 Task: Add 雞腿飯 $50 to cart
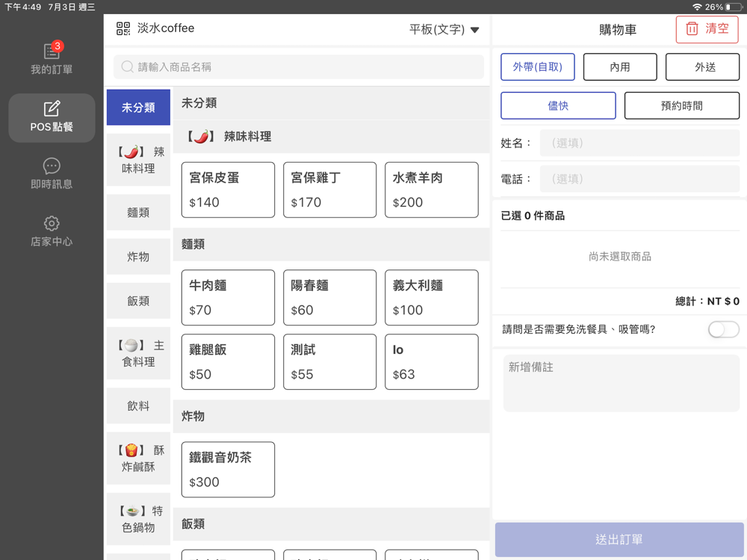click(228, 362)
